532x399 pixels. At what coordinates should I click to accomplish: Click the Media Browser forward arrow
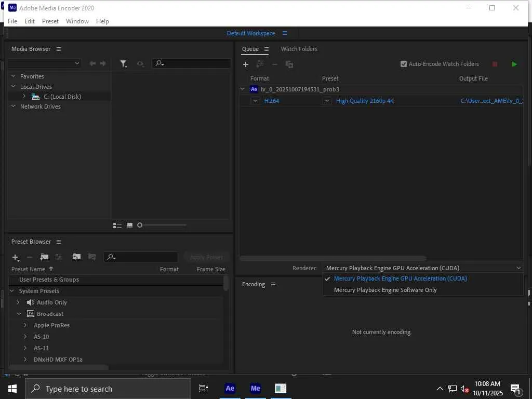103,63
